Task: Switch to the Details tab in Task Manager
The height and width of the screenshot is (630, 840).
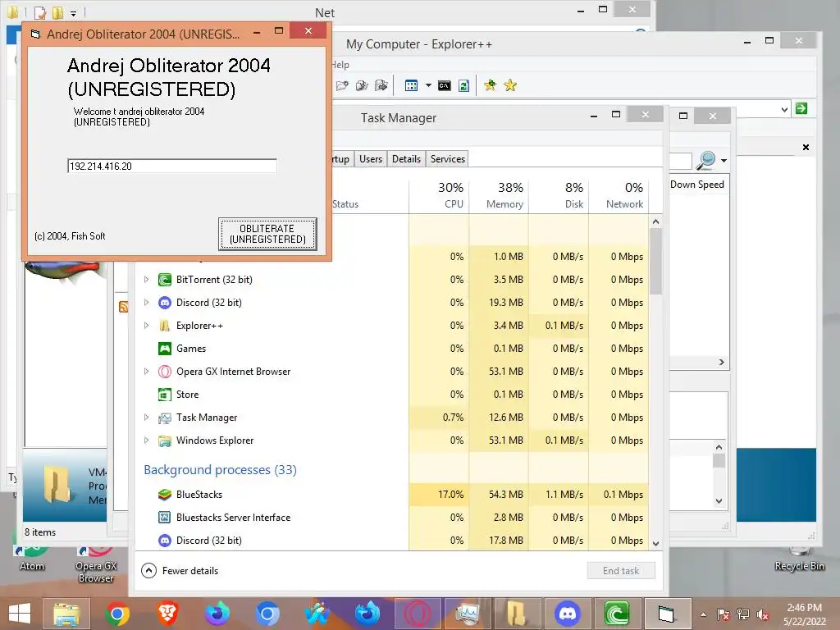Action: tap(406, 159)
